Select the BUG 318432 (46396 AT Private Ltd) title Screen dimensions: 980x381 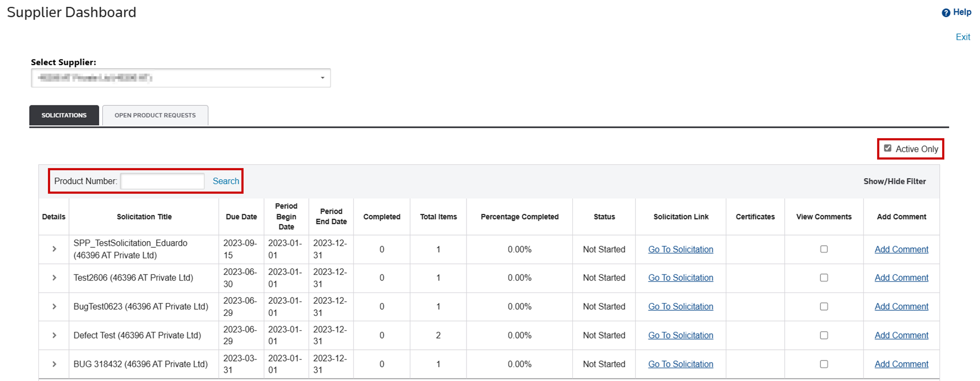pyautogui.click(x=141, y=364)
